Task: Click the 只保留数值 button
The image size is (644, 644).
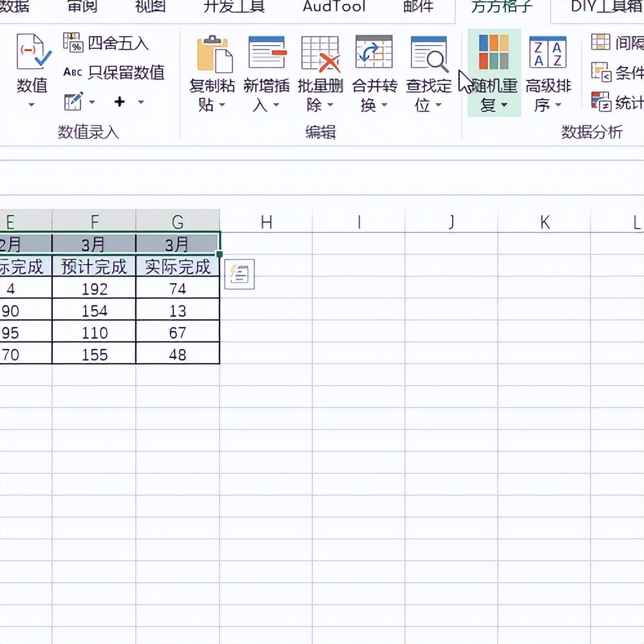Action: point(114,72)
